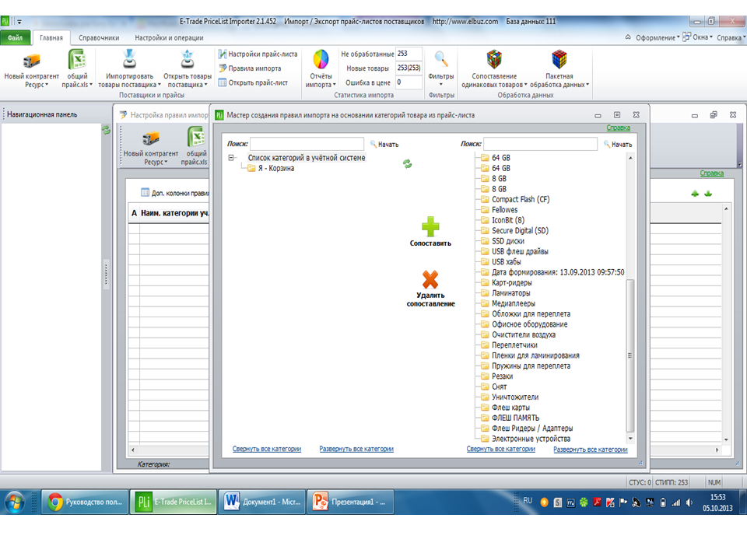Click Импортировать товары поставщика icon
The height and width of the screenshot is (560, 747).
click(130, 59)
